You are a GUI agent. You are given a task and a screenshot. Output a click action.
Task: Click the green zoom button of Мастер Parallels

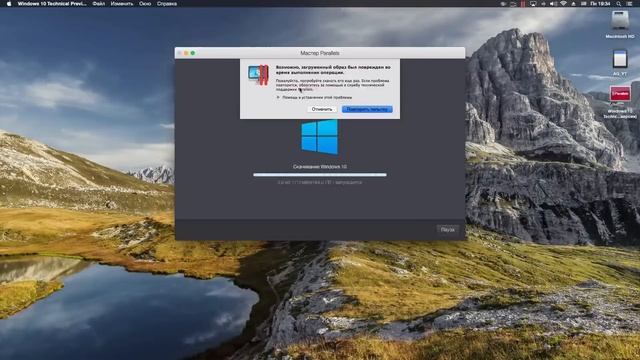point(193,53)
